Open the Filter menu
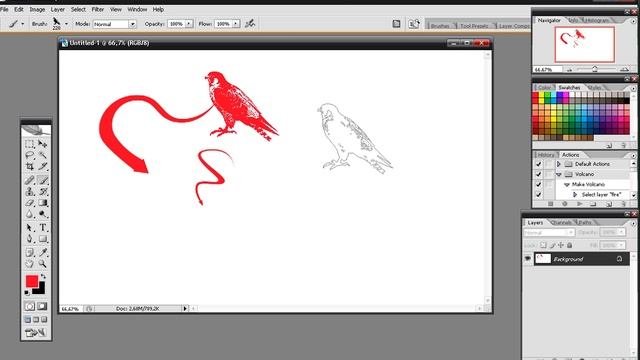 point(98,9)
